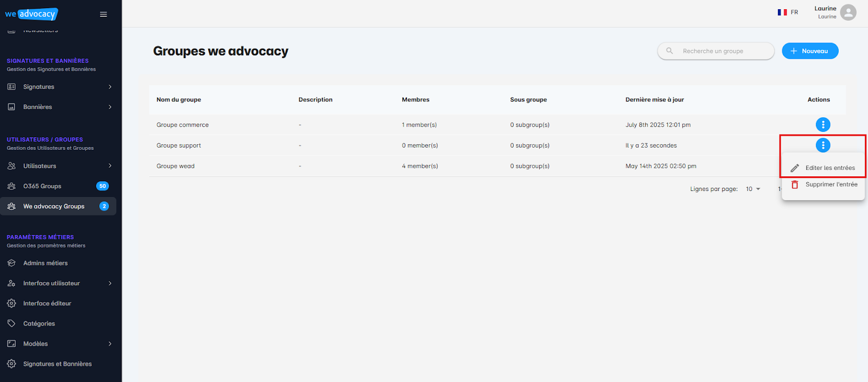Expand the Signatures submenu chevron
Viewport: 868px width, 382px height.
pos(110,87)
